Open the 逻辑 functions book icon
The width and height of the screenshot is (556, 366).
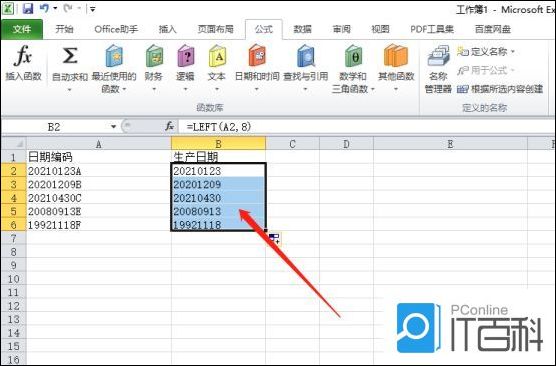click(185, 56)
